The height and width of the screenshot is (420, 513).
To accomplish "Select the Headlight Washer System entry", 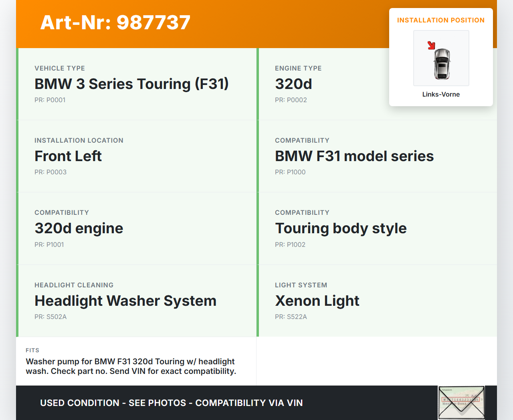I will point(125,301).
